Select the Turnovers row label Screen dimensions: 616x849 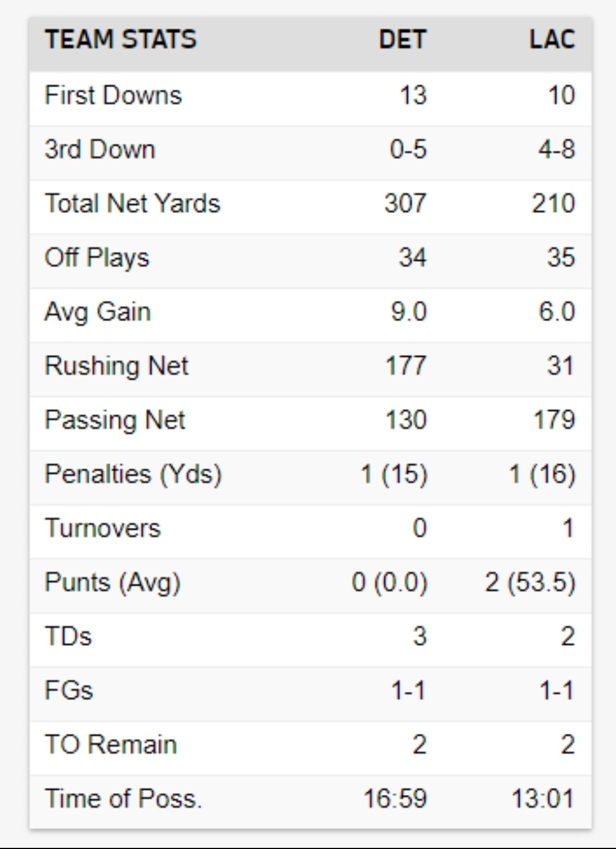(103, 528)
